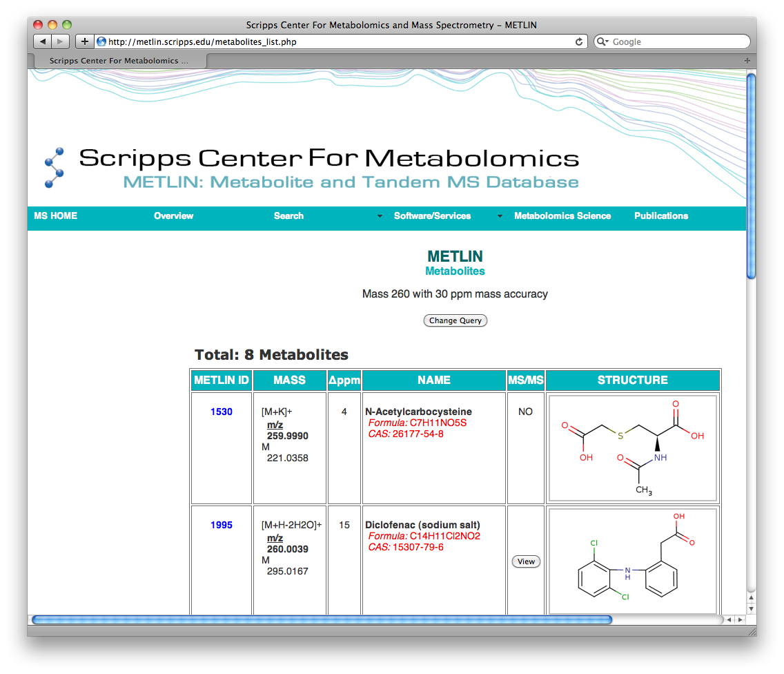Click the vertical scrollbar down arrow

pos(751,608)
